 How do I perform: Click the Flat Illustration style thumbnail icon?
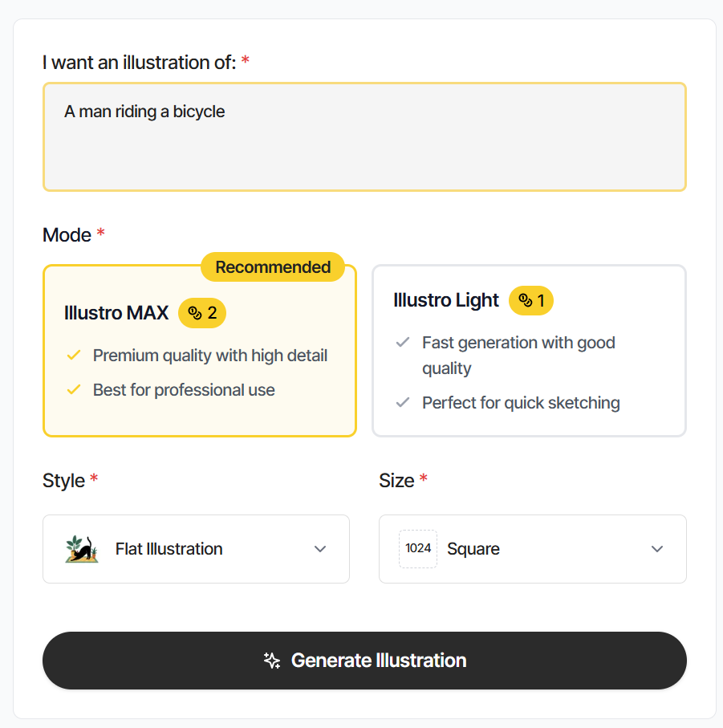(81, 549)
